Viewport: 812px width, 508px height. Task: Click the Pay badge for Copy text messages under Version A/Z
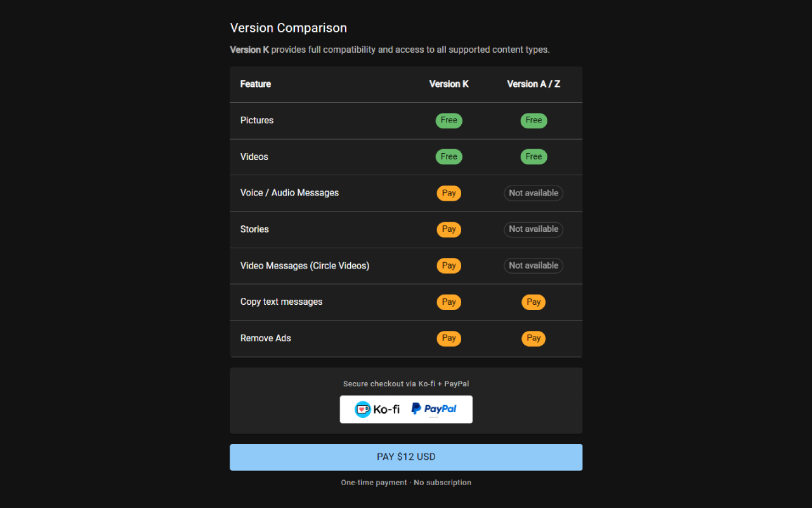click(534, 302)
